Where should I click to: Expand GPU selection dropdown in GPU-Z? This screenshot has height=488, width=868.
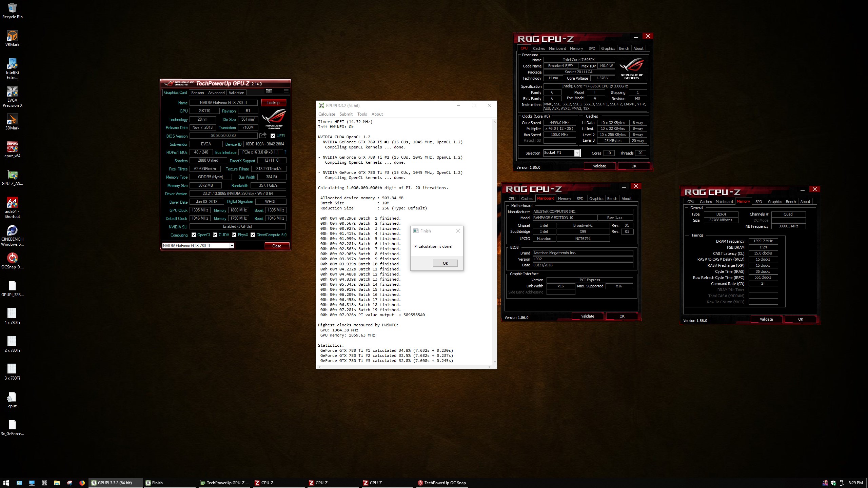232,246
